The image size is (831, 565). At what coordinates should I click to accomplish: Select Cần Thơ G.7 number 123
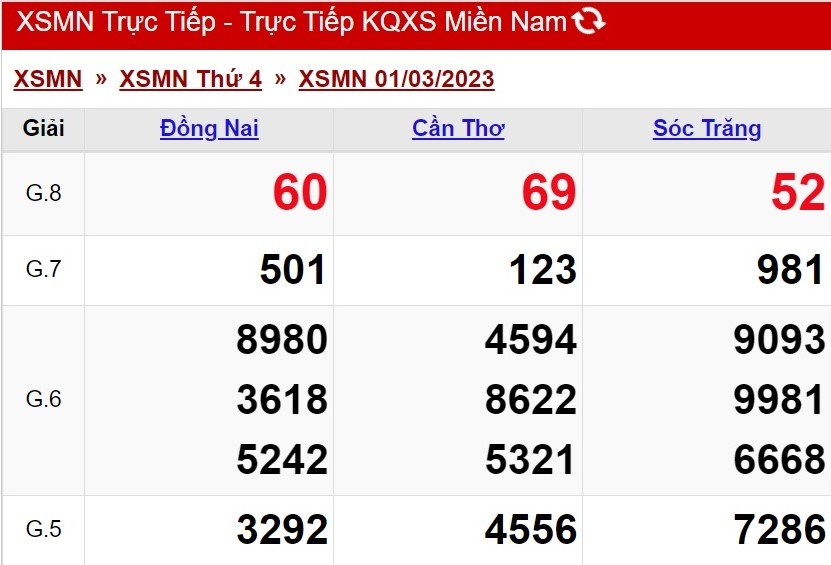point(543,270)
